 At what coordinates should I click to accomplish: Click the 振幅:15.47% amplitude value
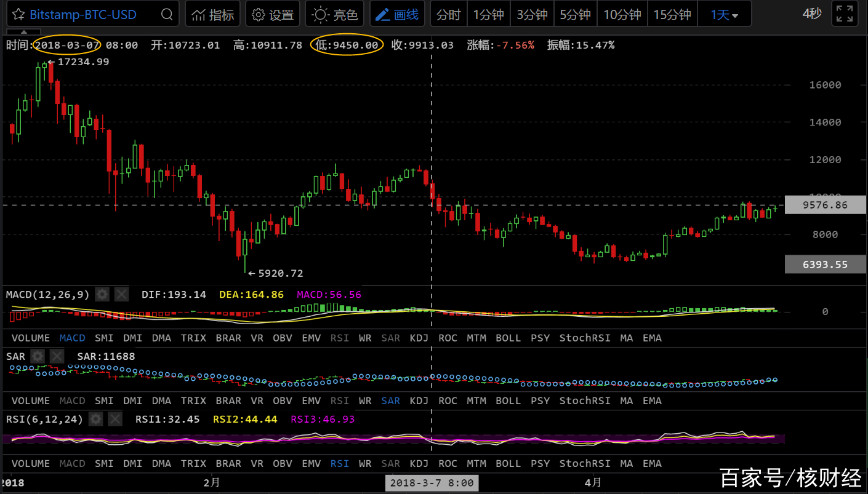tap(581, 45)
